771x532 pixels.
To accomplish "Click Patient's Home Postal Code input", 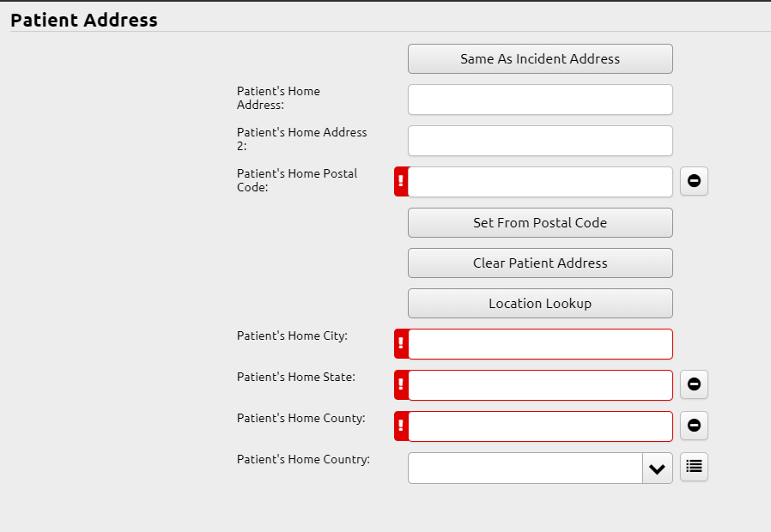I will (540, 182).
